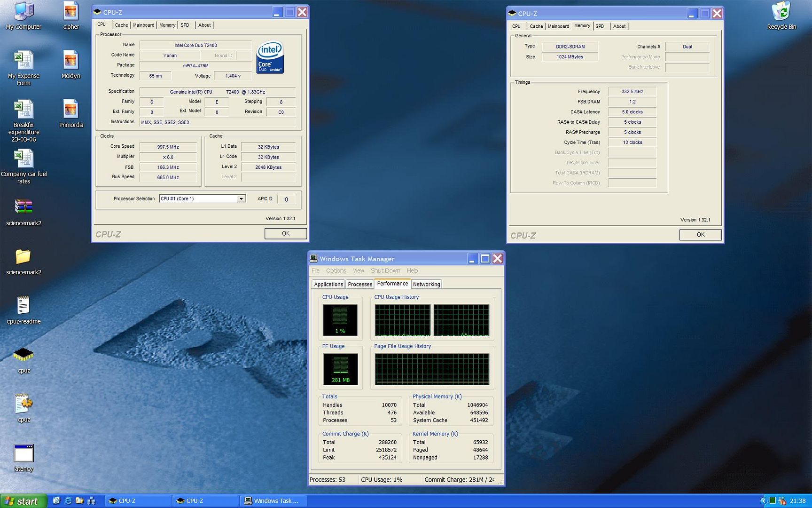Open About tab in left CPU-Z window
This screenshot has height=508, width=812.
click(x=204, y=25)
